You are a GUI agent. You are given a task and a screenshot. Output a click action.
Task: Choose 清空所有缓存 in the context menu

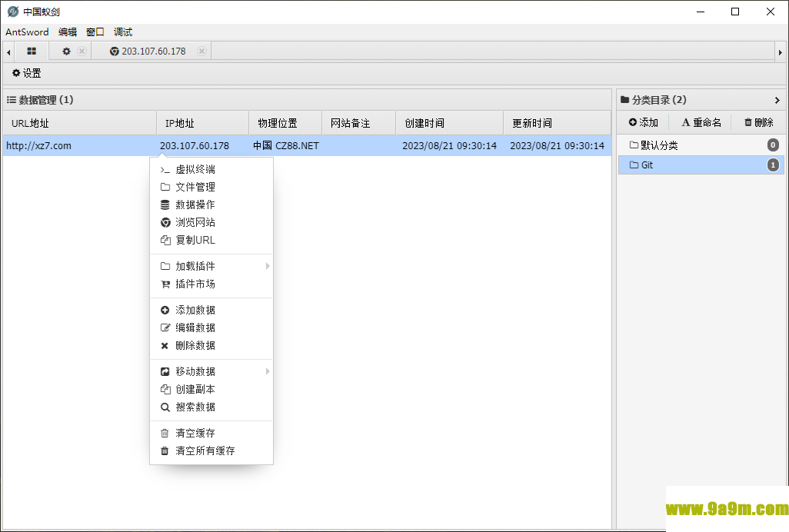click(211, 451)
